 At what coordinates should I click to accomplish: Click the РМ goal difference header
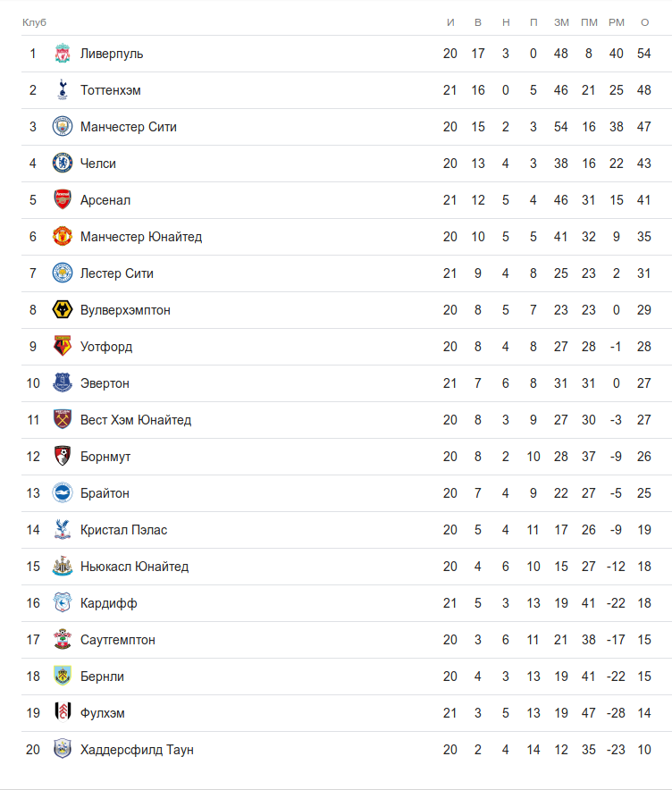617,21
